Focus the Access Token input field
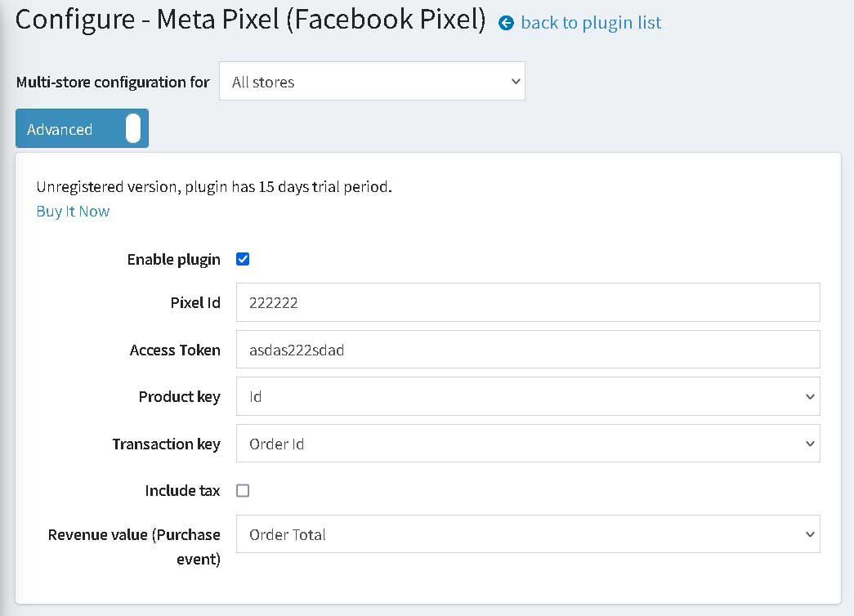This screenshot has width=854, height=616. coord(528,350)
